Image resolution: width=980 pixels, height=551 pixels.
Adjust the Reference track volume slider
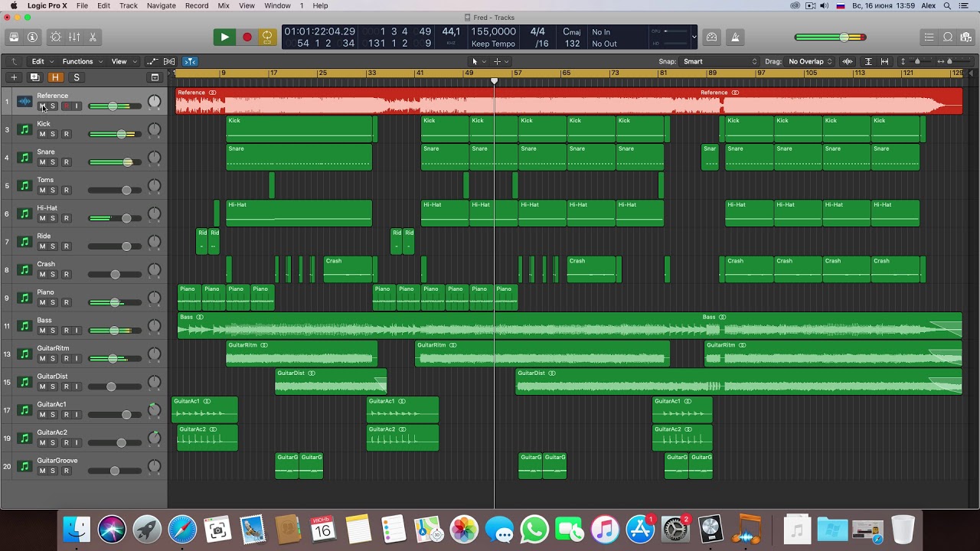coord(115,106)
